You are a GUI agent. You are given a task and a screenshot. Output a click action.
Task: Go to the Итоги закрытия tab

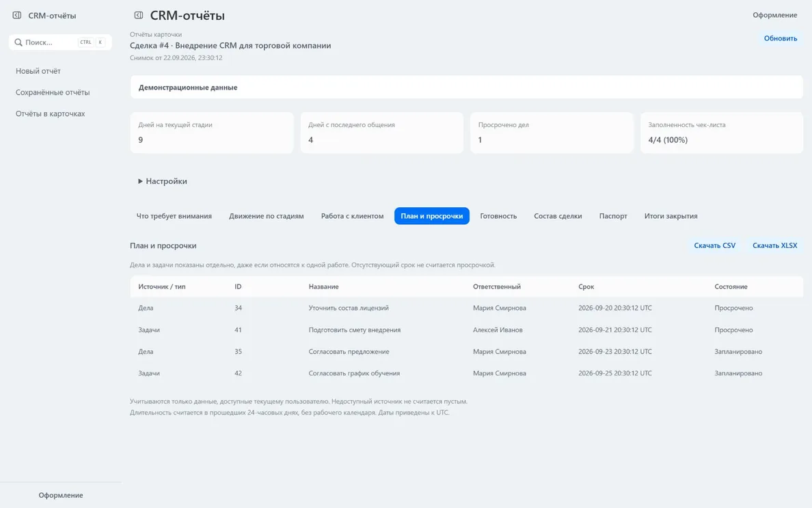671,216
